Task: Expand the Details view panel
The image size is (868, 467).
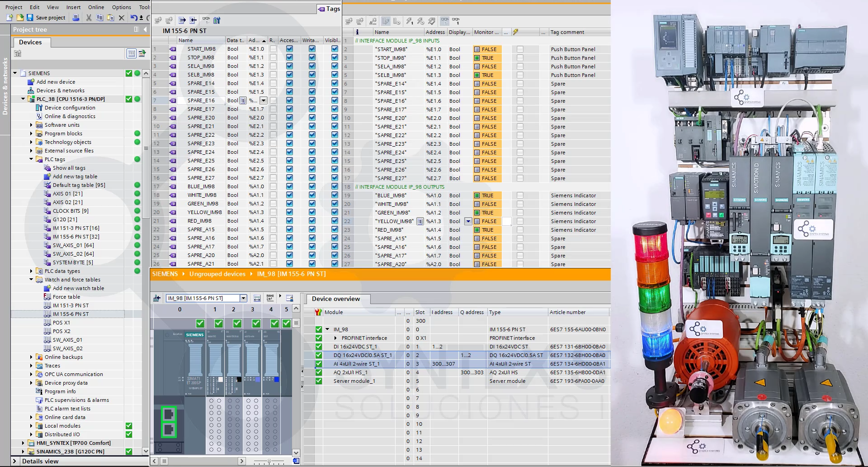Action: [15, 461]
